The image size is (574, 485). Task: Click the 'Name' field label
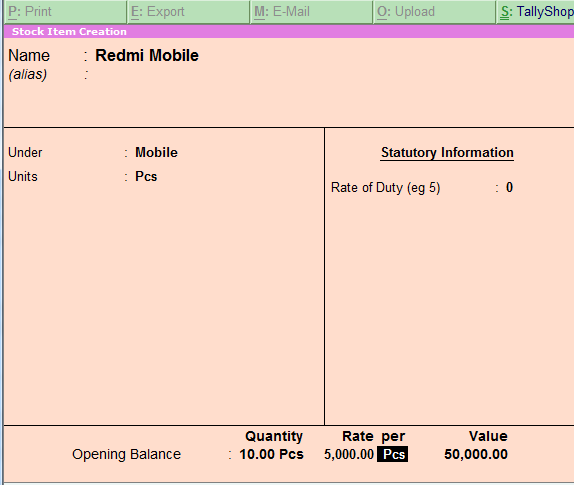tap(29, 56)
